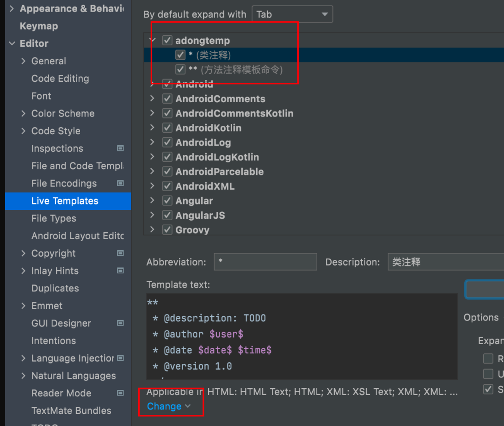
Task: Expand the AndroidXML template group
Action: (x=152, y=186)
